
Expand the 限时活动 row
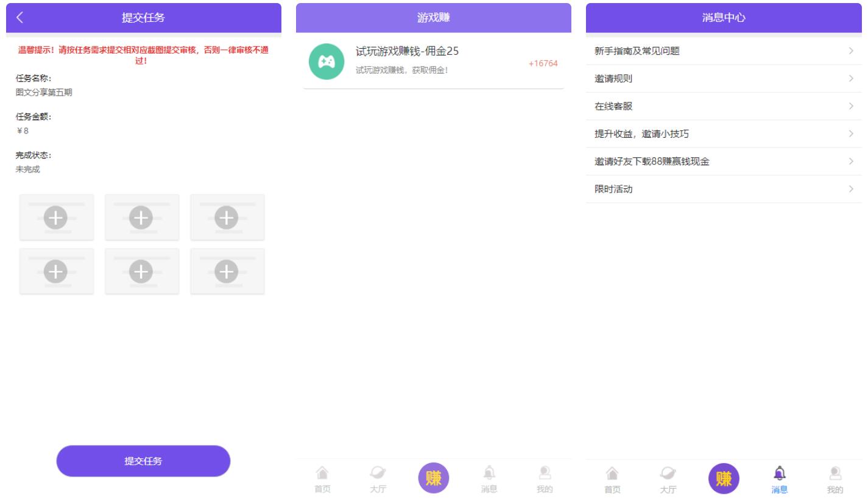click(x=722, y=189)
